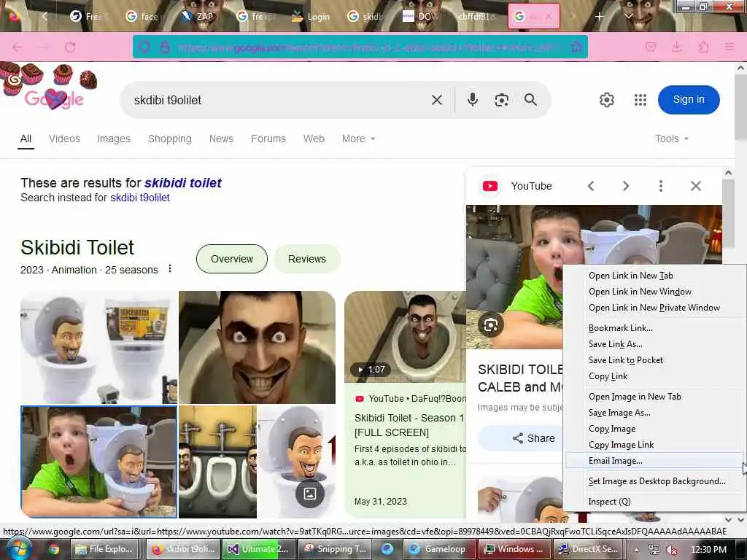Click the Lens icon on preview image
The height and width of the screenshot is (560, 747).
tap(491, 324)
